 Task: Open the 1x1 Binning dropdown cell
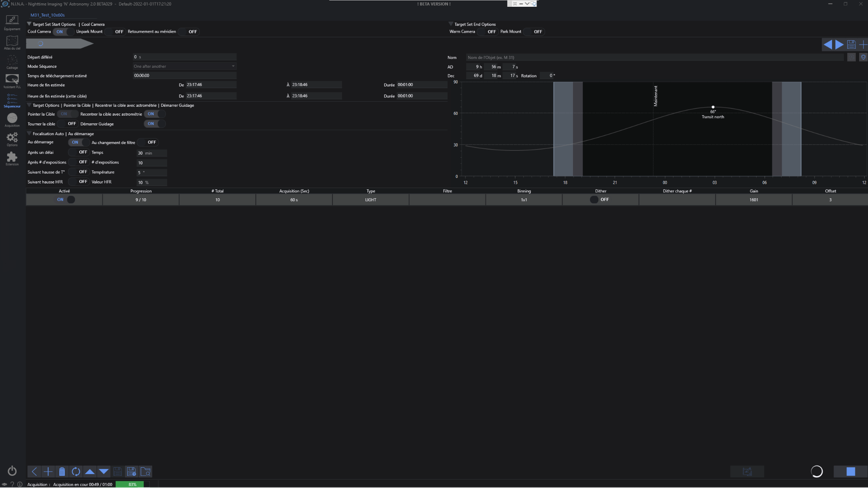click(x=524, y=200)
